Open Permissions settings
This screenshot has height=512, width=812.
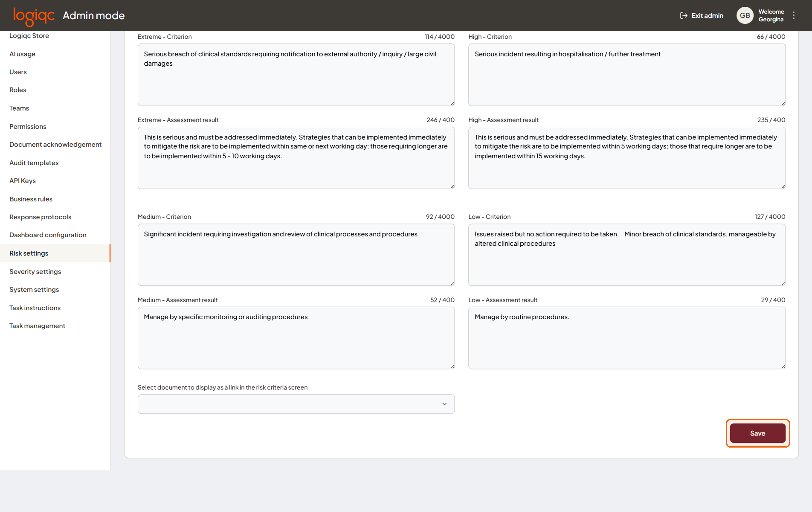(28, 127)
